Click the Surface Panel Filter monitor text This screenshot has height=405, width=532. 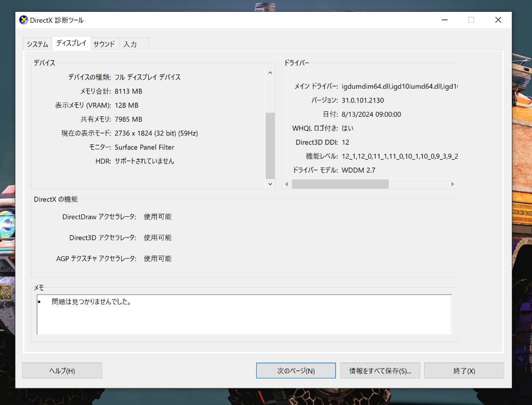144,147
